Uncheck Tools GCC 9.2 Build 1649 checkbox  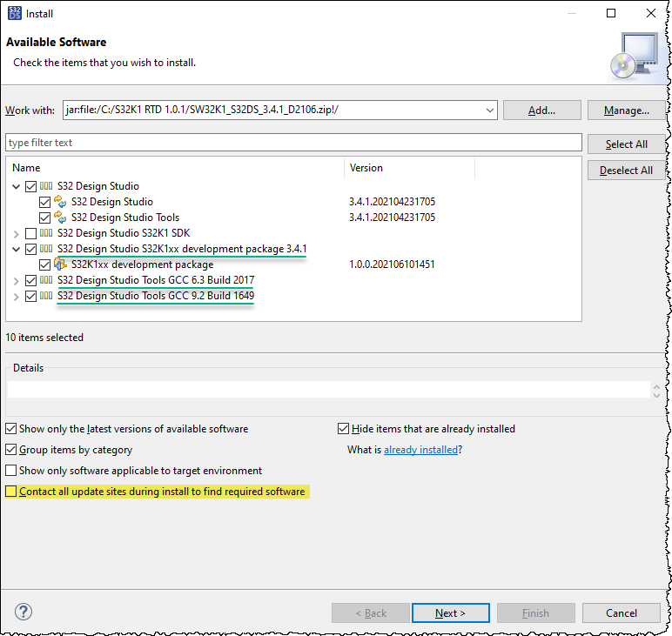point(30,296)
